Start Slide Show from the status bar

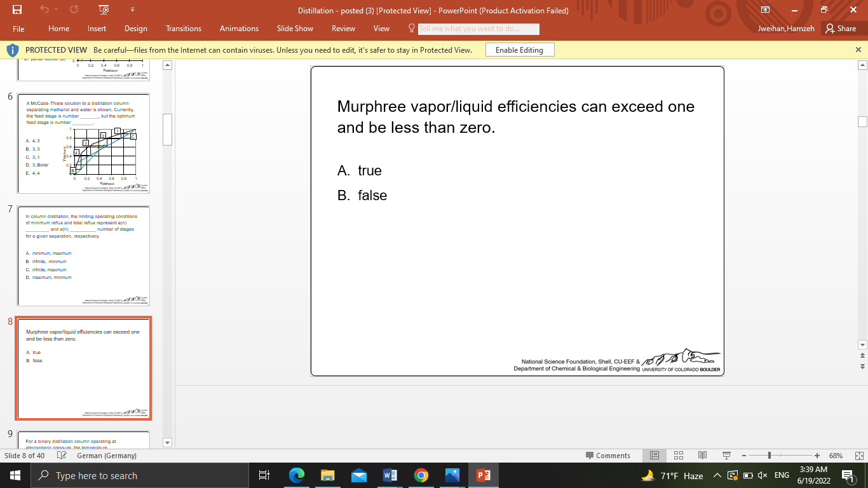tap(726, 456)
